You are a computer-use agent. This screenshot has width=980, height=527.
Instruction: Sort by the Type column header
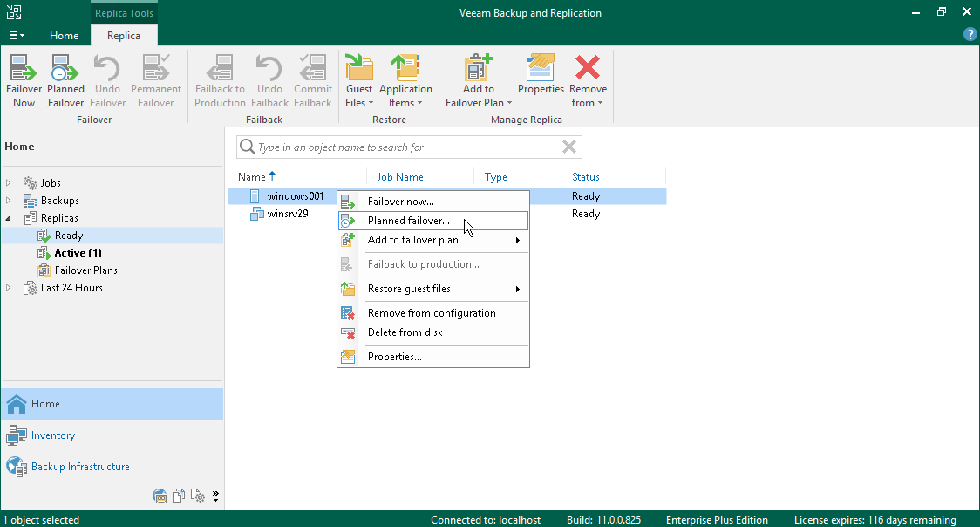click(495, 177)
